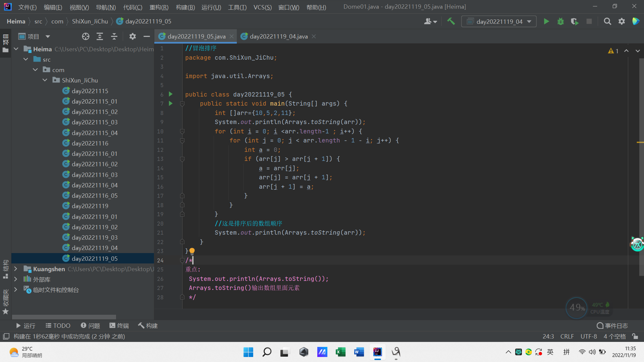Screen dimensions: 644x362
Task: Click the green Run button in toolbar
Action: tap(546, 21)
